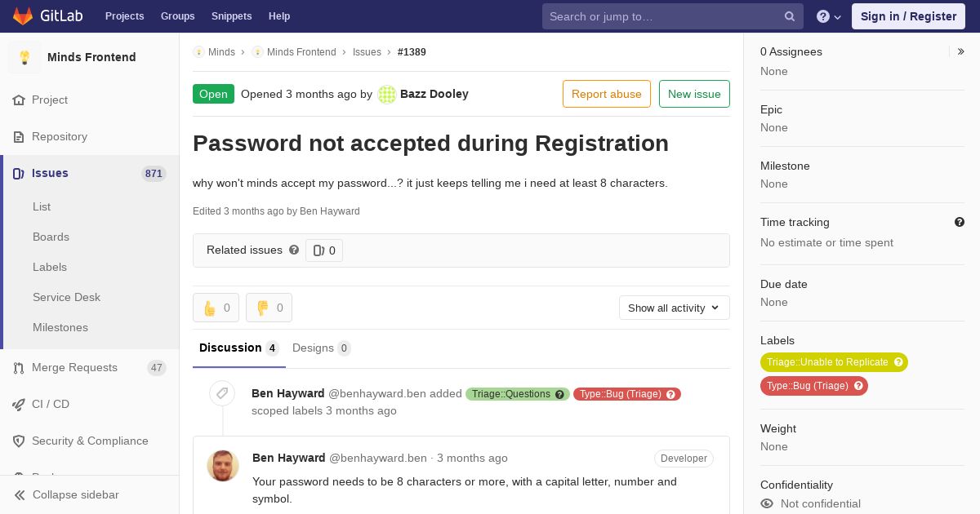Open the Labels submenu item
The height and width of the screenshot is (514, 980).
(50, 267)
